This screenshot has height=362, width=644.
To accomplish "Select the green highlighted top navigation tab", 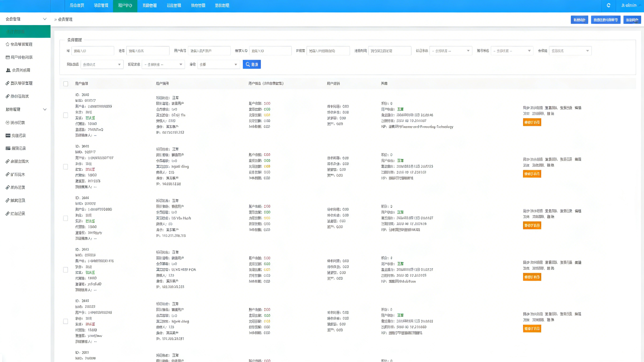I will [x=125, y=5].
